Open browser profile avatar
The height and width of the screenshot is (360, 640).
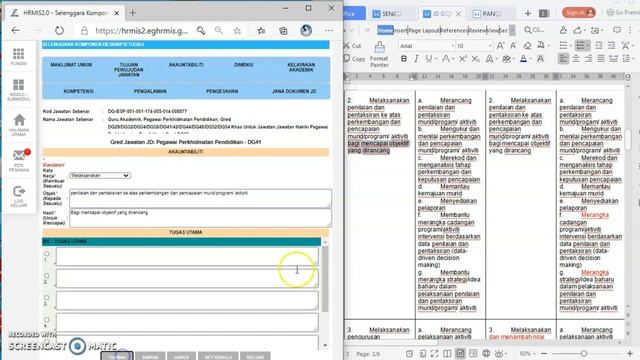[x=306, y=30]
